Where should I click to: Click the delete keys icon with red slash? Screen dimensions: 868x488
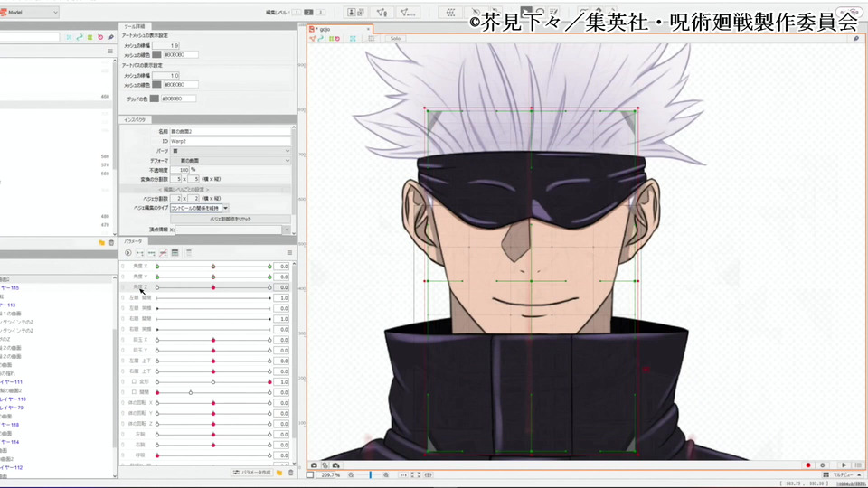point(164,253)
